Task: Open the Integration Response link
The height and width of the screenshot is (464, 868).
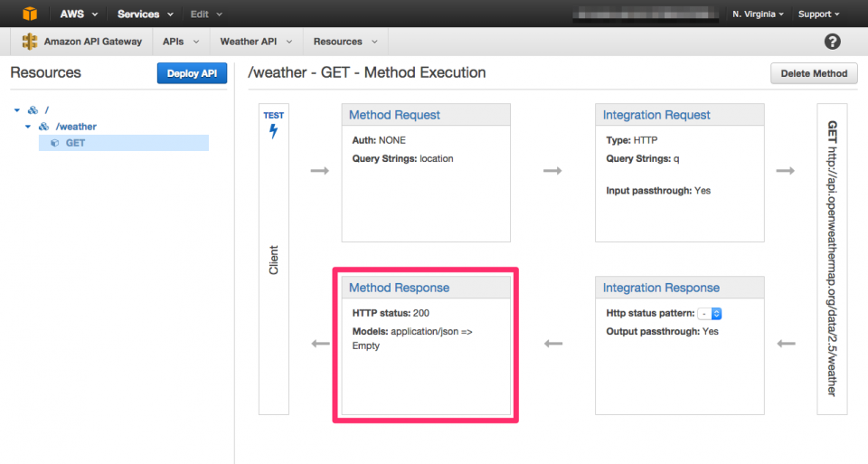Action: pyautogui.click(x=661, y=288)
